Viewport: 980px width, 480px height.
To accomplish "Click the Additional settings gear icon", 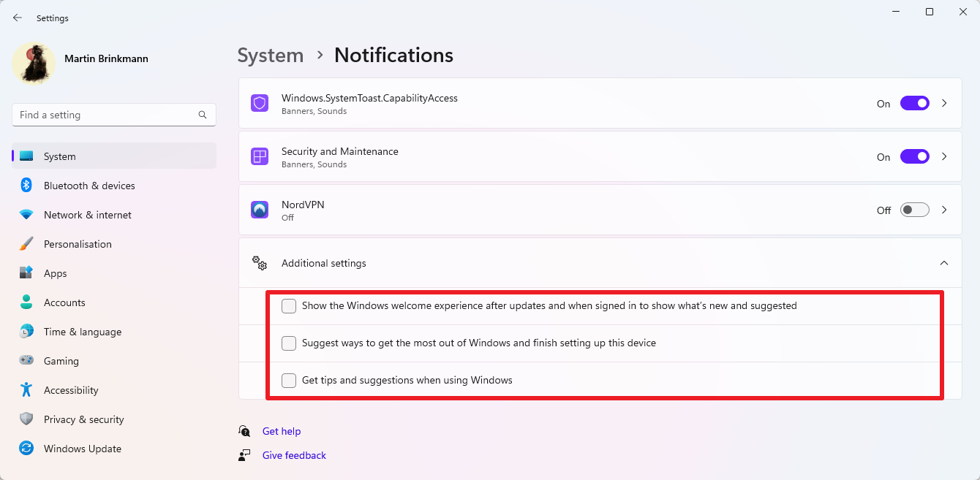I will pyautogui.click(x=260, y=263).
